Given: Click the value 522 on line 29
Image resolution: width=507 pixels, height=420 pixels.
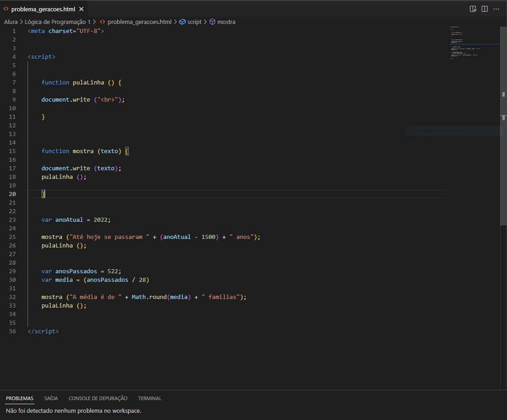Looking at the screenshot, I should 113,271.
